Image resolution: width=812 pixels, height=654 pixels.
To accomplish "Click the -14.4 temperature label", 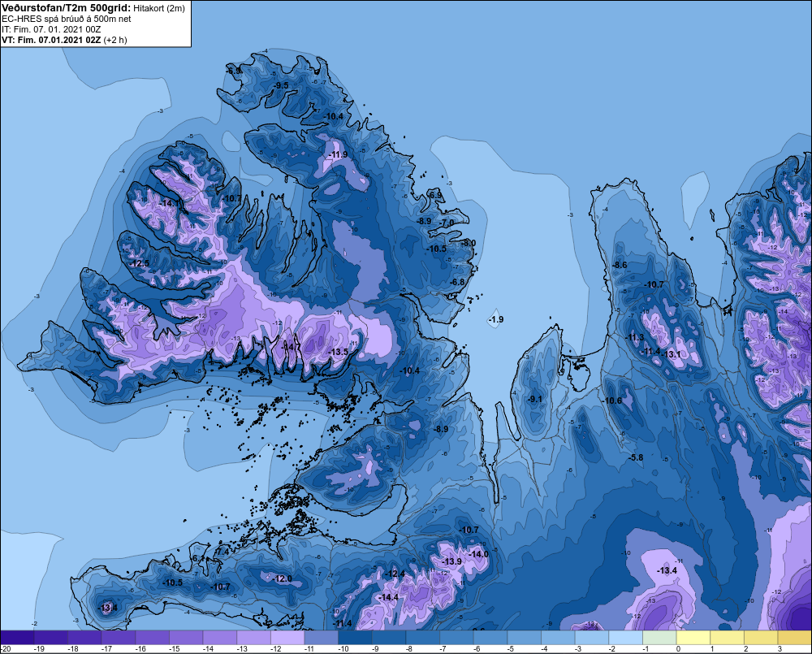I will [388, 597].
